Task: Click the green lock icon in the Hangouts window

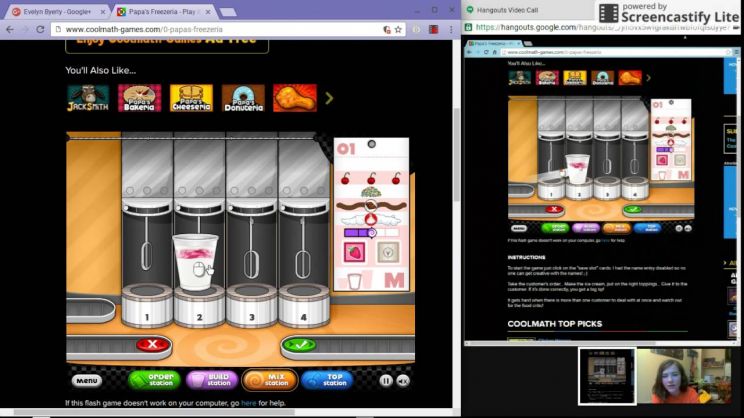Action: point(468,28)
